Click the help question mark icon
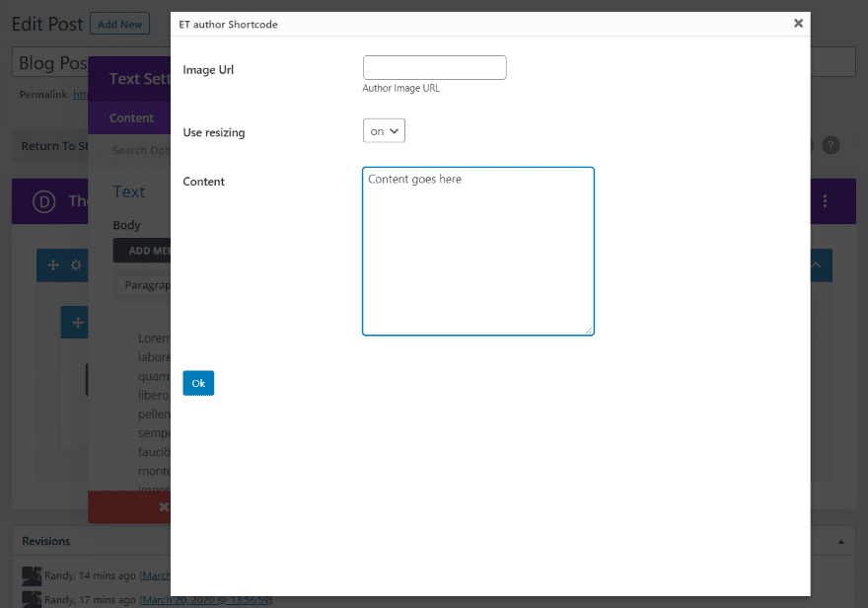 click(831, 145)
